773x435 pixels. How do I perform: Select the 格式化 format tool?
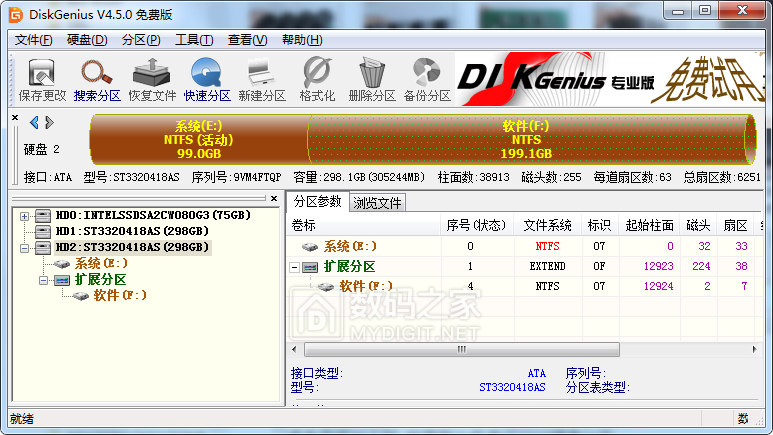tap(317, 79)
